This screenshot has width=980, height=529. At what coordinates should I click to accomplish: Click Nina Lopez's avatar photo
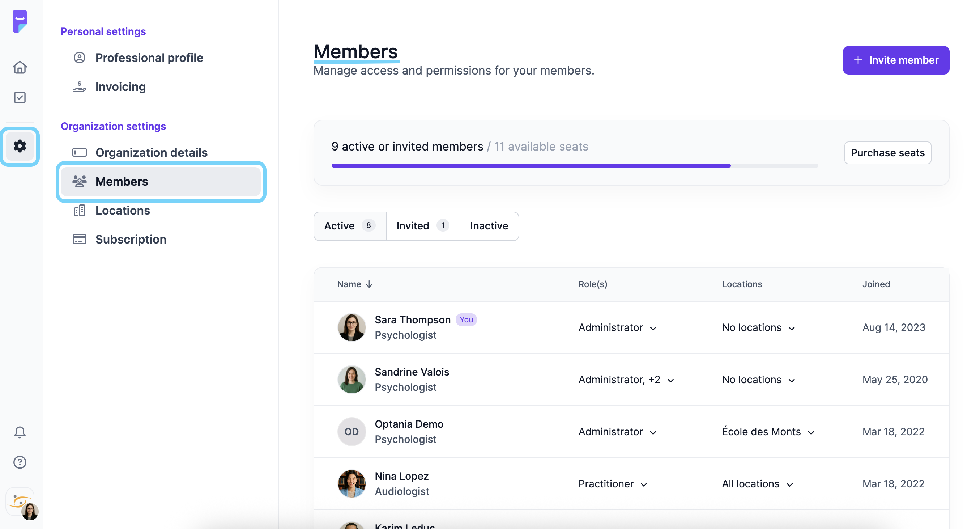351,484
